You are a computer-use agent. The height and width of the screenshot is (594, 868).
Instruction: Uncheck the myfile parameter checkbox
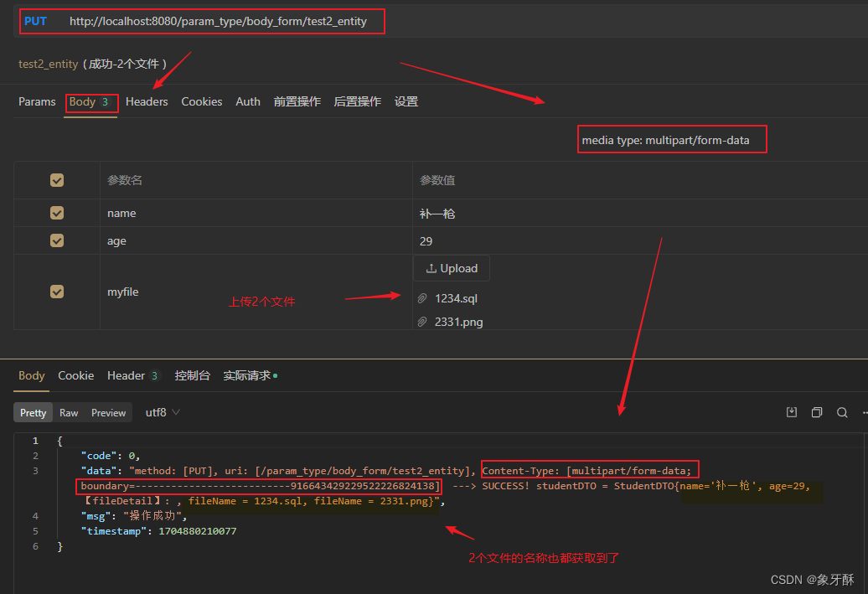pyautogui.click(x=56, y=292)
